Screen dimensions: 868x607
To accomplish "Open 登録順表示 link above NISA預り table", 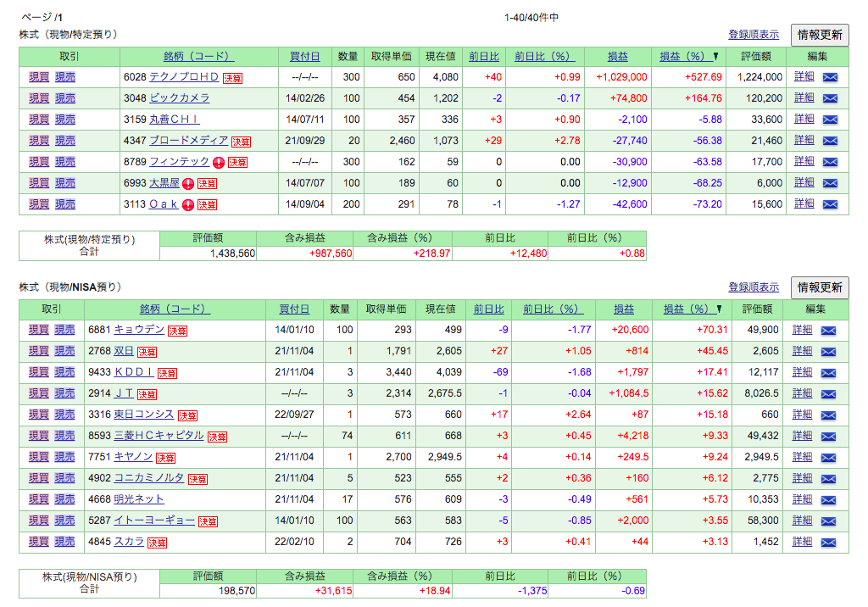I will [x=754, y=287].
